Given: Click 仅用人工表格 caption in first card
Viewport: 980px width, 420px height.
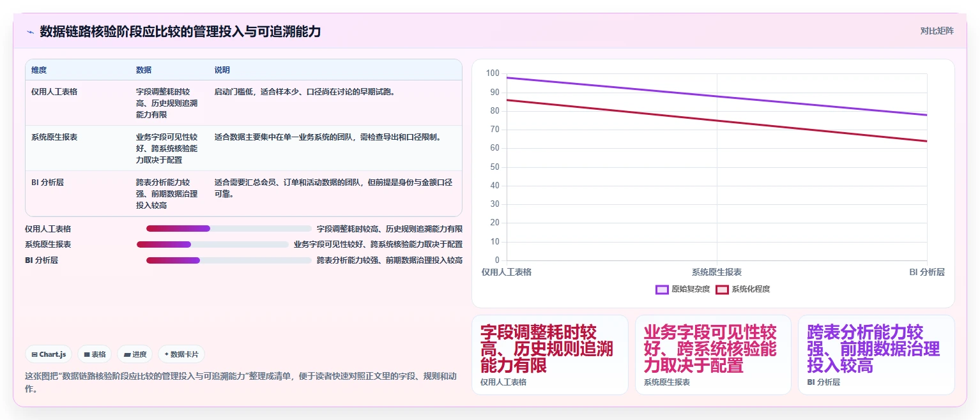Looking at the screenshot, I should (503, 382).
